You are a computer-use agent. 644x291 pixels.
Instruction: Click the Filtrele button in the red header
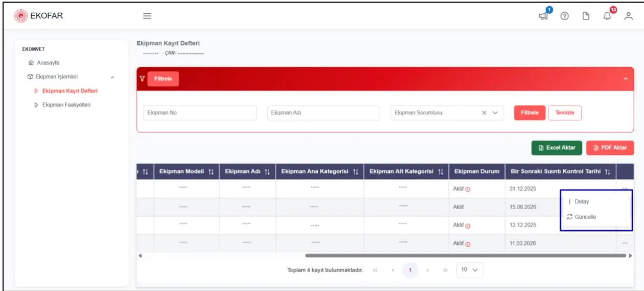pos(163,79)
